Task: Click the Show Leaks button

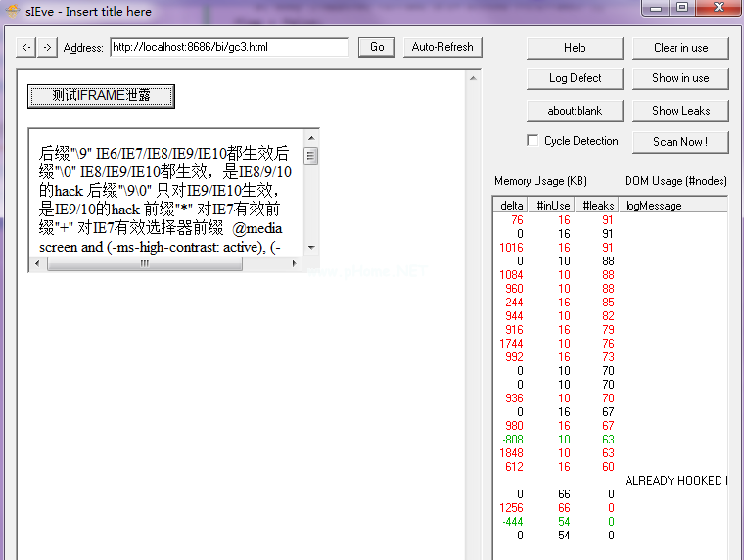Action: click(680, 111)
